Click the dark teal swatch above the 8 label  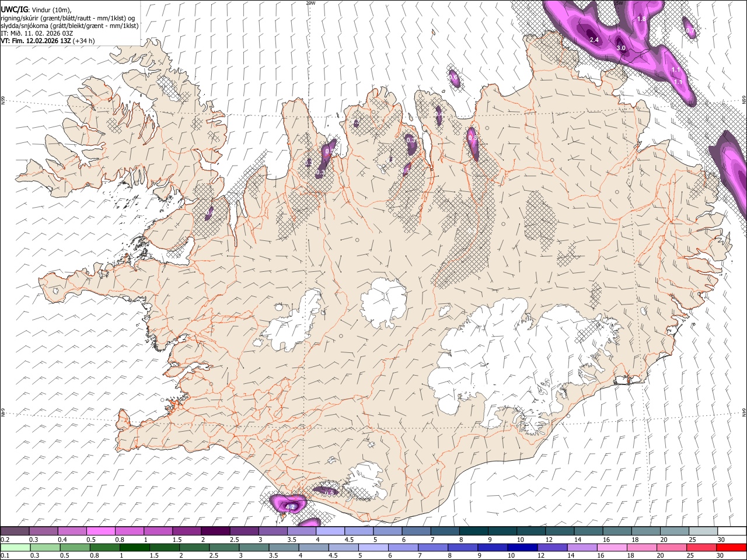(474, 531)
